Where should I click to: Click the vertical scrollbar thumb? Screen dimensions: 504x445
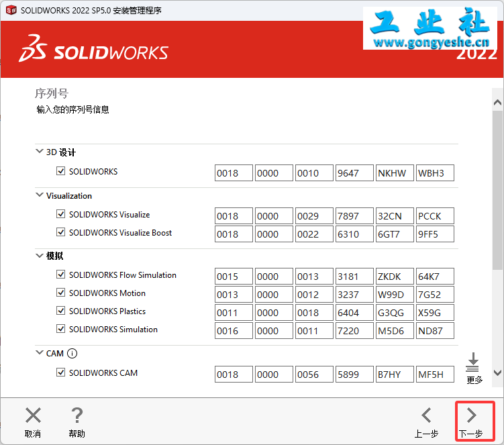point(497,191)
